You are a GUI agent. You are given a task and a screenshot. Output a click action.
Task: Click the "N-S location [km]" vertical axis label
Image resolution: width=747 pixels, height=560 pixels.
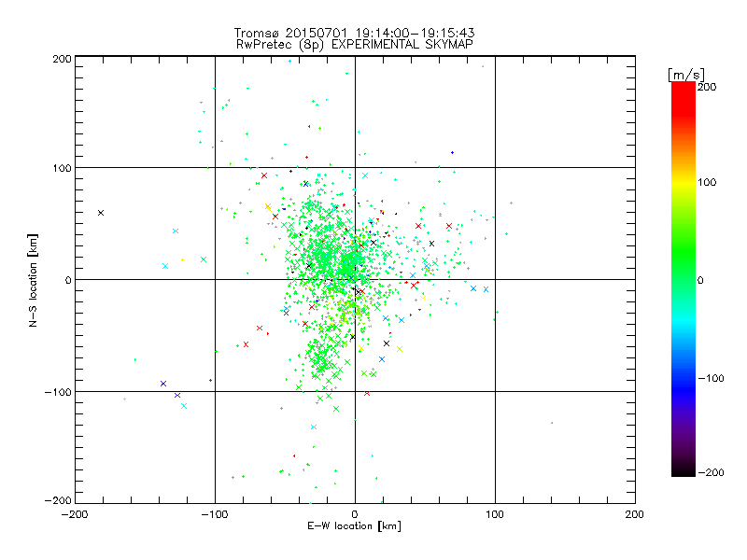tap(33, 281)
